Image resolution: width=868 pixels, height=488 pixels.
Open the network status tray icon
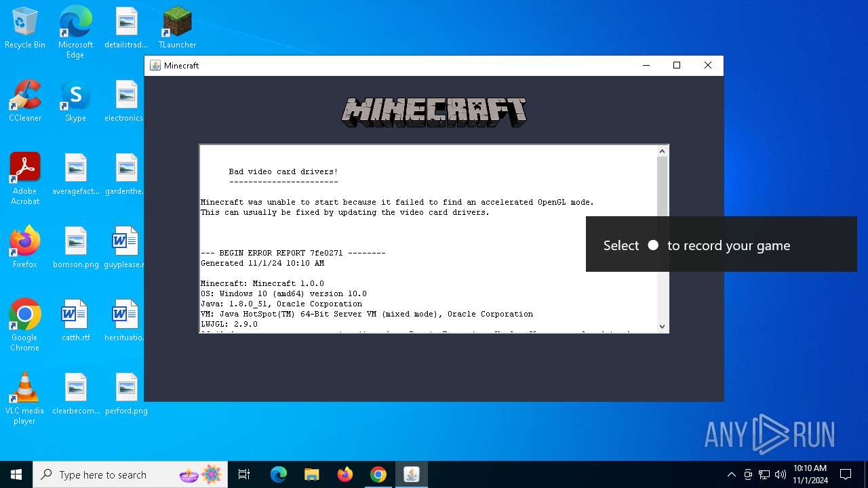coord(764,474)
